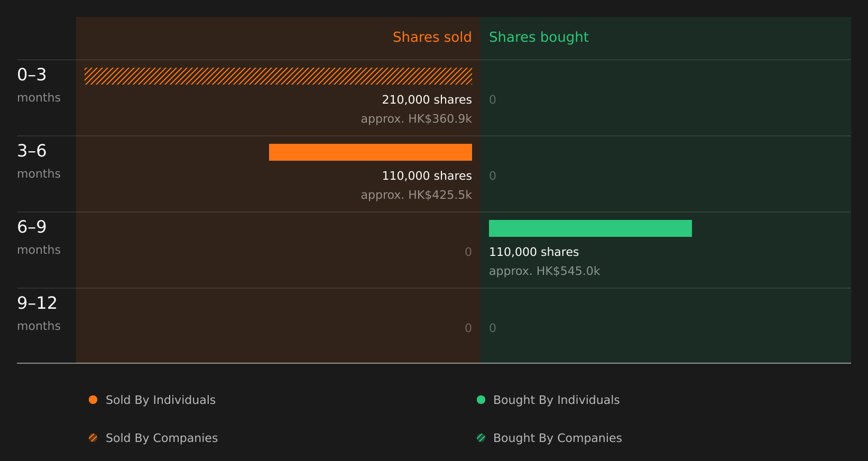This screenshot has width=868, height=461.
Task: Toggle the Sold By Individuals legend label
Action: 161,400
